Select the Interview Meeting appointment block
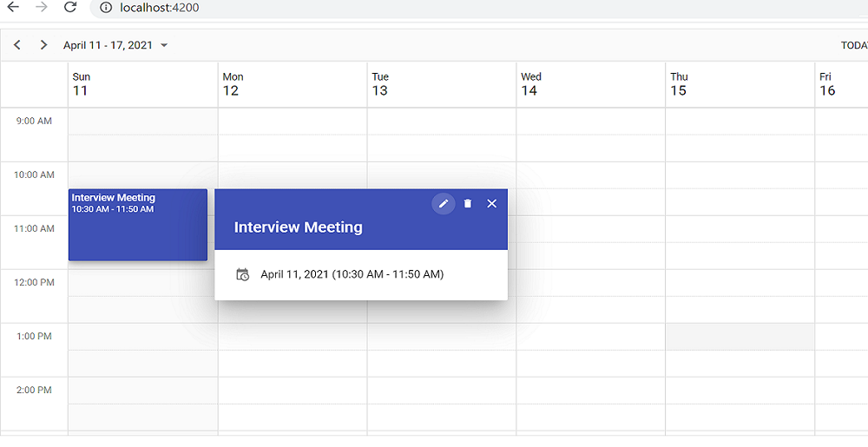The height and width of the screenshot is (447, 868). (138, 225)
